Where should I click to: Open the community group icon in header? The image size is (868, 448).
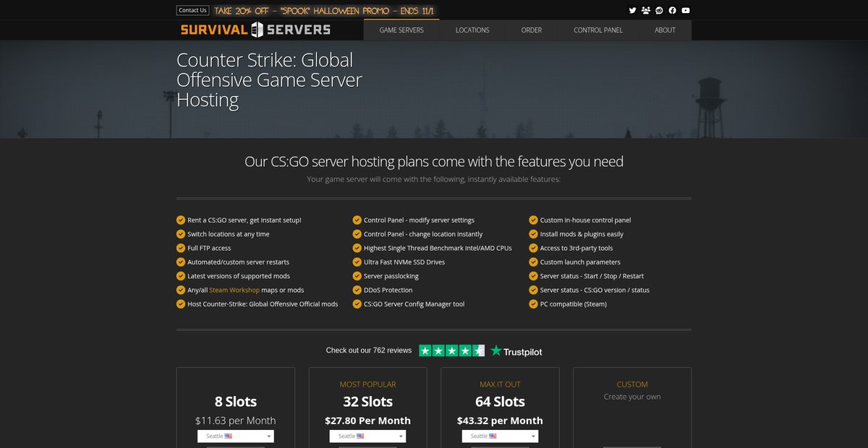646,10
